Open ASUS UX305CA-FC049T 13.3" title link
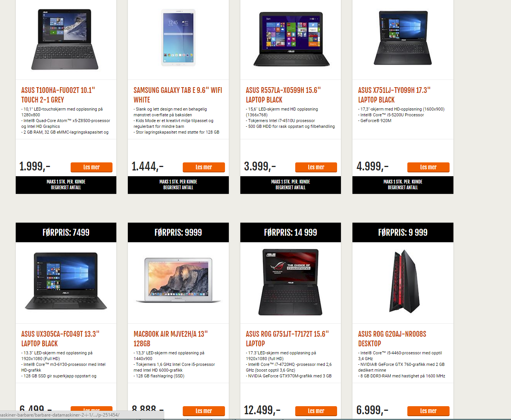The height and width of the screenshot is (420, 511). point(60,339)
